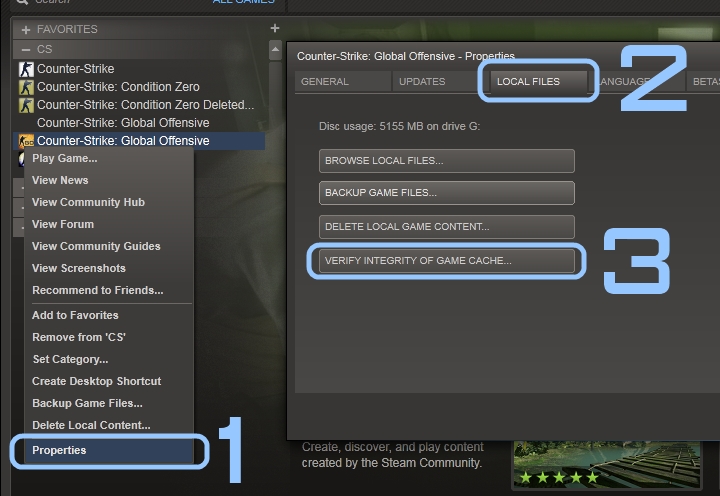Open View Forum menu entry
The height and width of the screenshot is (496, 720).
pyautogui.click(x=109, y=224)
